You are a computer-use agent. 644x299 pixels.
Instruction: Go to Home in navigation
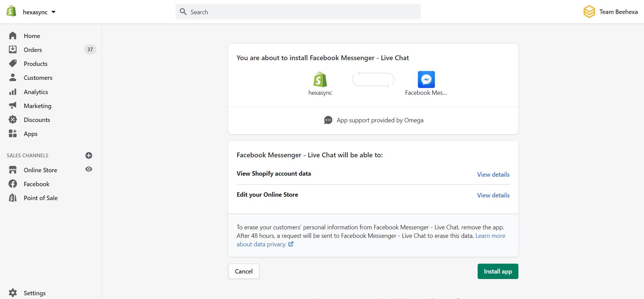pos(32,36)
